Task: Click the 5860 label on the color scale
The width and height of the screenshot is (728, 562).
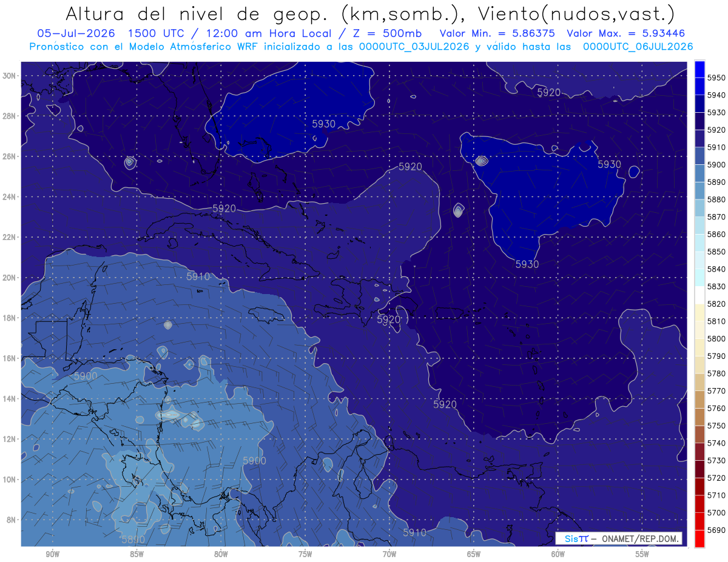Action: pos(716,234)
